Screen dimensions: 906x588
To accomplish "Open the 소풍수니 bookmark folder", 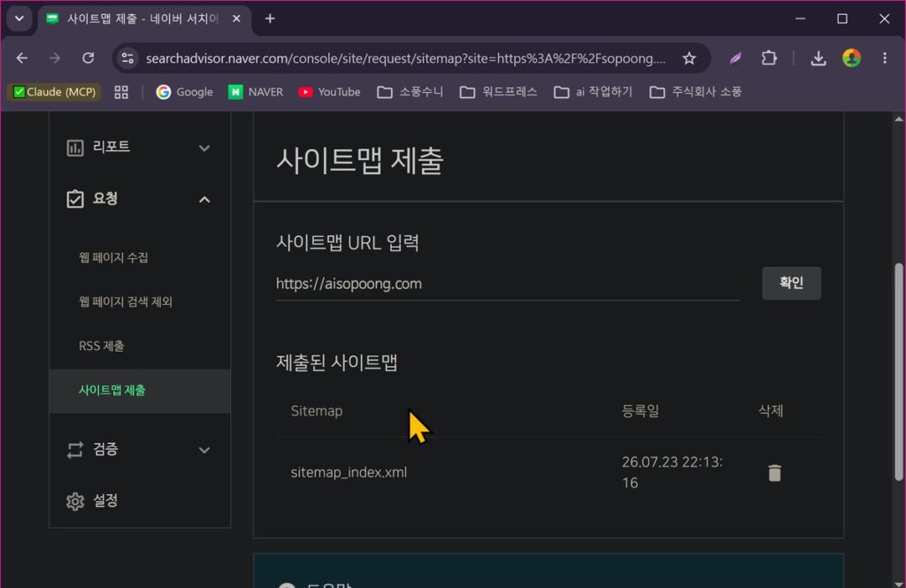I will coord(410,92).
